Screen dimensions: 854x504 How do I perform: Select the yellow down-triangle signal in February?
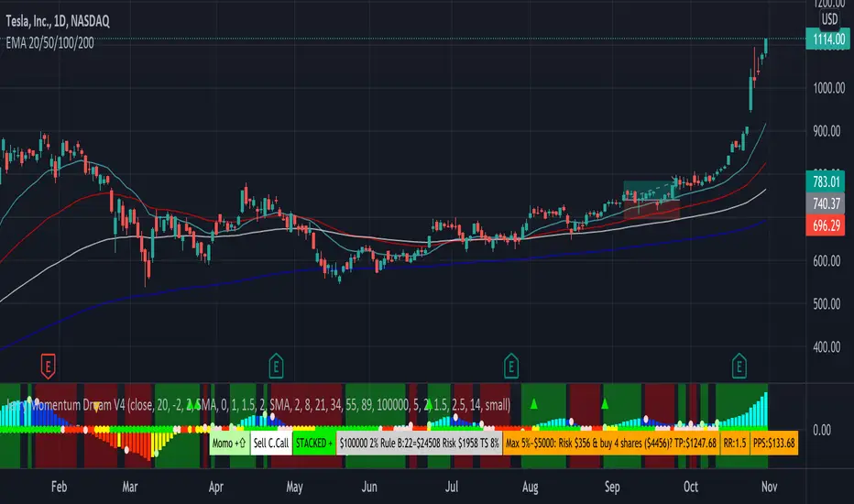tap(96, 407)
